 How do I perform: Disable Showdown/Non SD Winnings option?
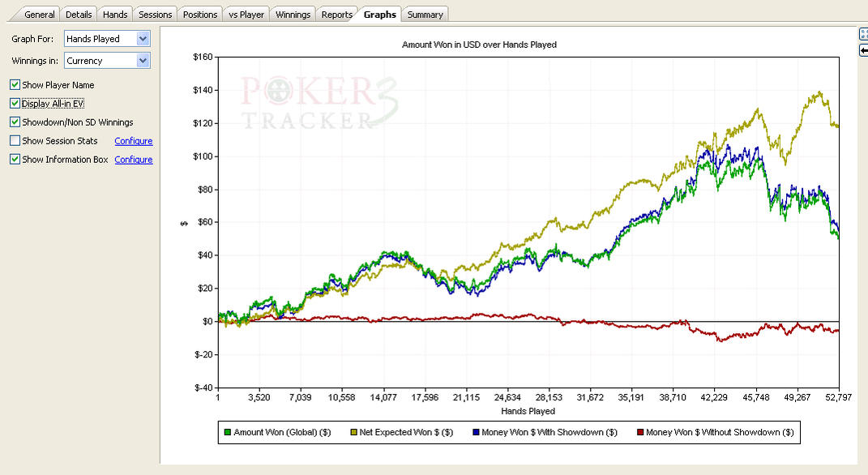coord(15,122)
